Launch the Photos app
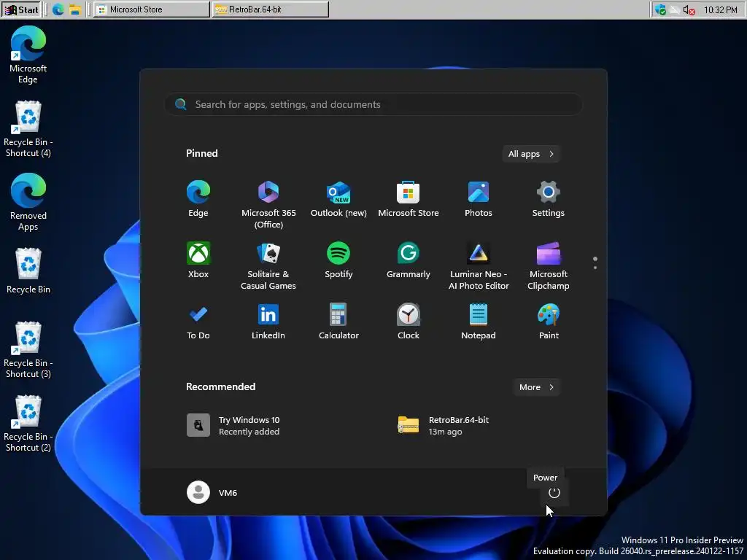This screenshot has width=747, height=560. 479,199
